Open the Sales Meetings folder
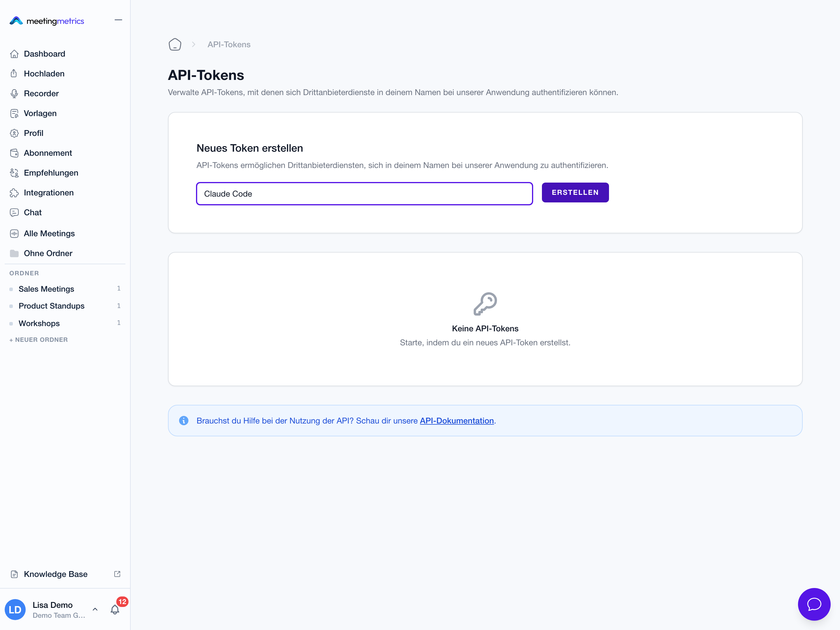This screenshot has height=630, width=840. (x=46, y=289)
